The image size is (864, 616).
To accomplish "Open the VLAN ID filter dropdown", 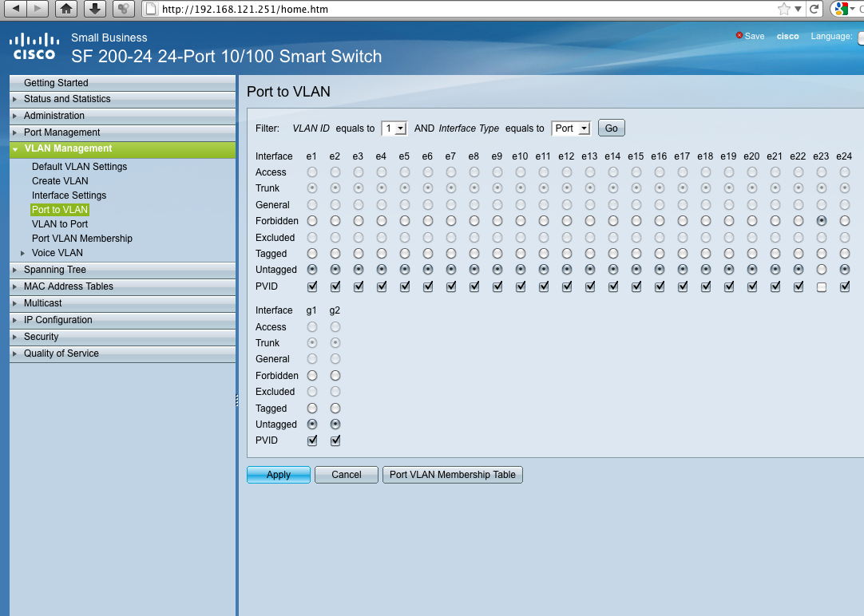I will pos(394,128).
